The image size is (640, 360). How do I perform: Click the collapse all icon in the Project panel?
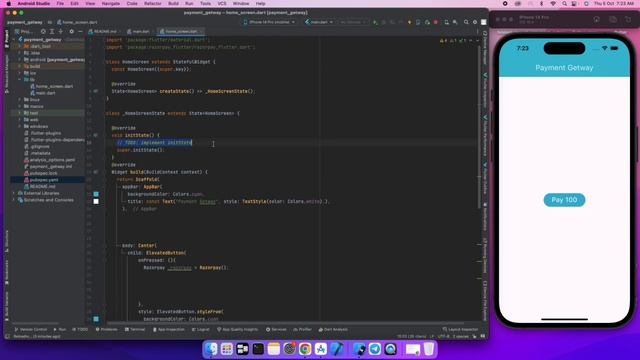[x=60, y=31]
